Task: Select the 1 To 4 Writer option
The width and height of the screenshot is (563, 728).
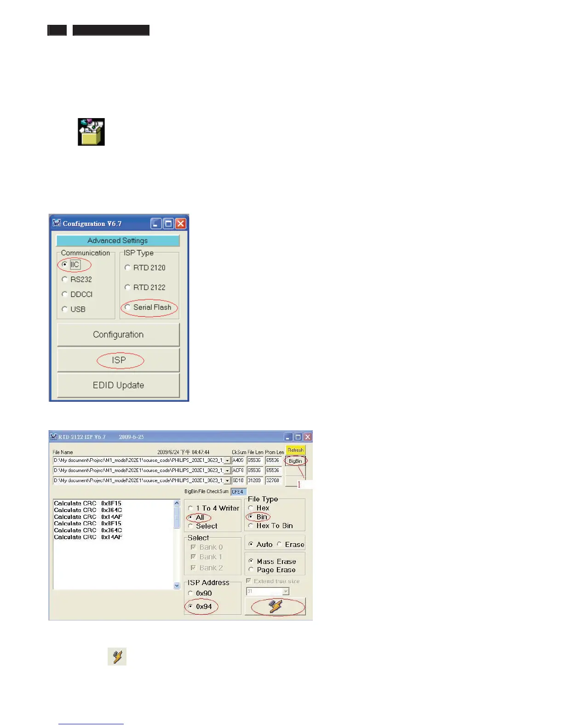Action: [213, 508]
